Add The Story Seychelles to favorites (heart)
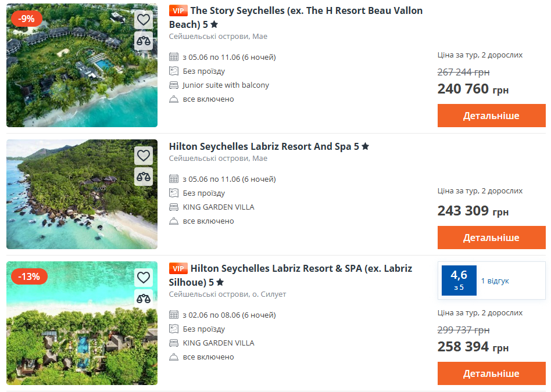 [x=144, y=20]
